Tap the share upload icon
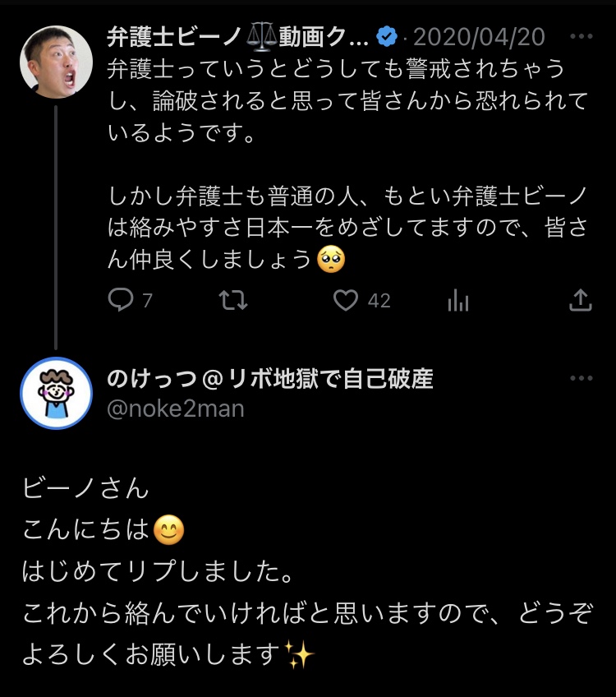The image size is (616, 697). (581, 301)
